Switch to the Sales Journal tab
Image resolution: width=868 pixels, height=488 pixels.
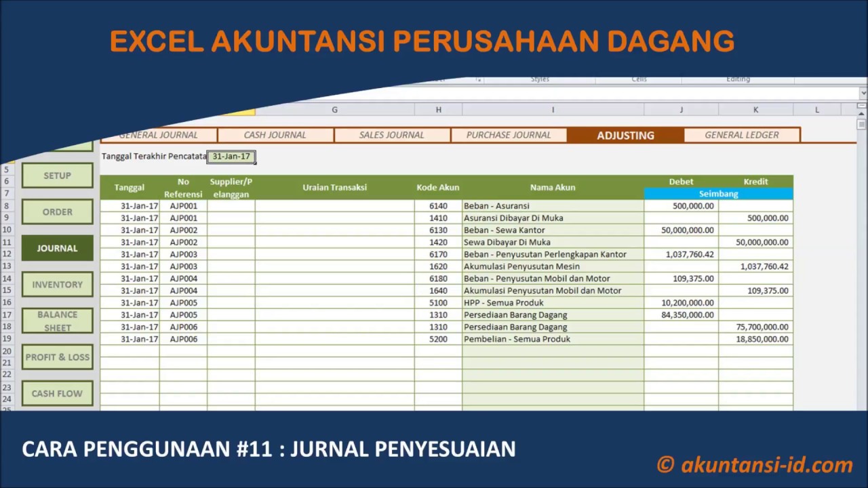click(392, 135)
